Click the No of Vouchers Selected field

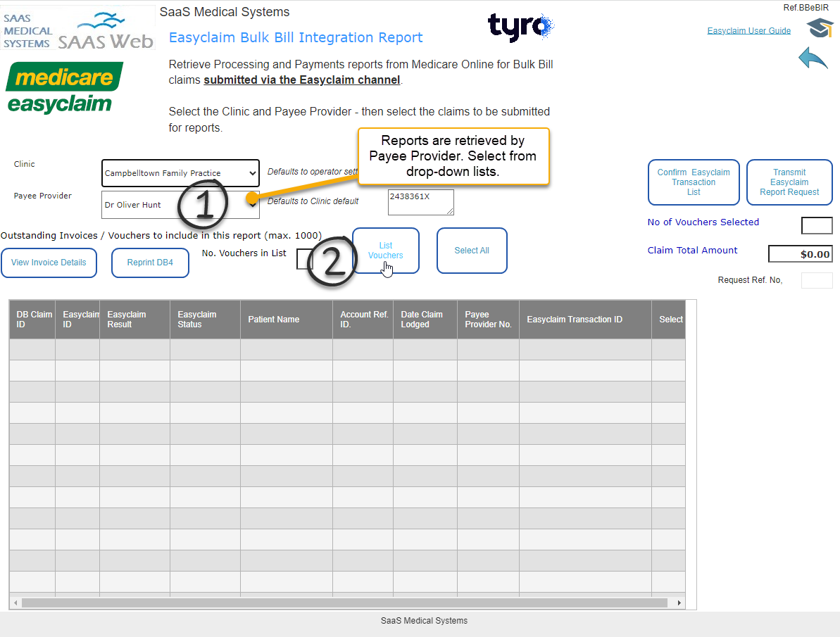817,225
